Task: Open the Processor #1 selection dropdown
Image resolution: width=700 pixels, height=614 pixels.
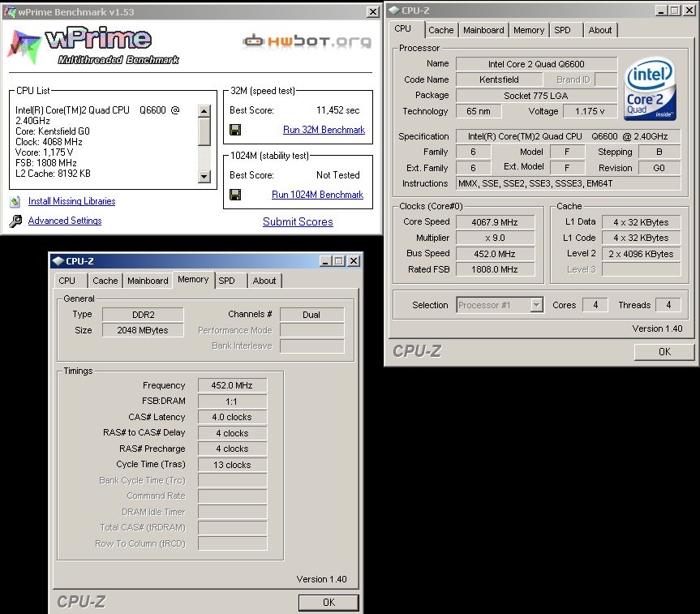Action: 537,306
